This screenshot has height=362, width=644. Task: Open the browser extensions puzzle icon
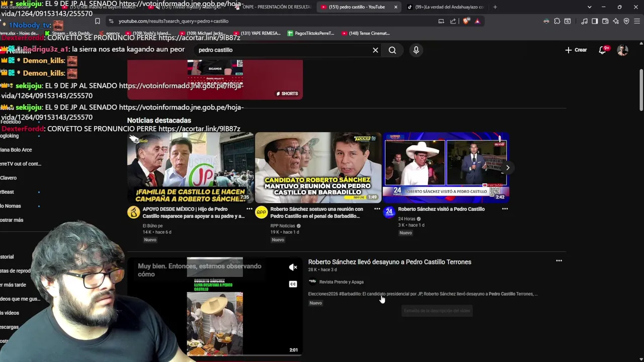[557, 21]
